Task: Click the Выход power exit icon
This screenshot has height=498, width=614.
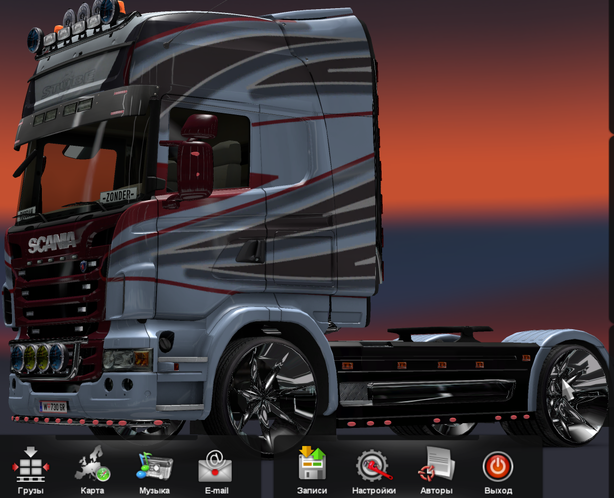Action: 498,466
